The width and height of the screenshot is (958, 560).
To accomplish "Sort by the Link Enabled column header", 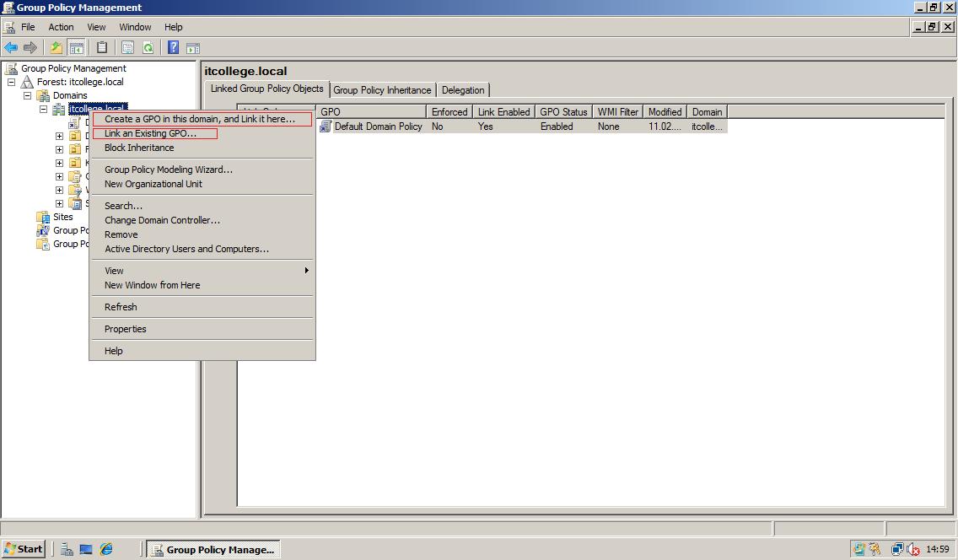I will point(504,112).
